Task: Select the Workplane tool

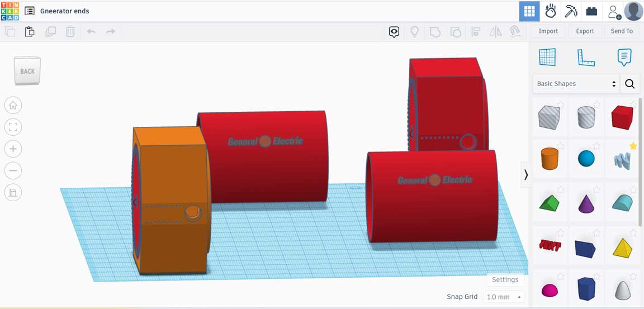Action: pyautogui.click(x=547, y=57)
